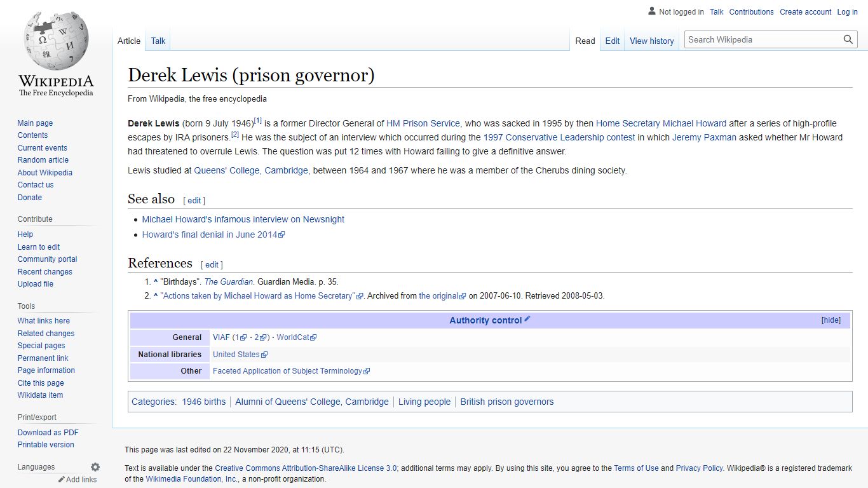Open Cite this page link
This screenshot has width=868, height=488.
[41, 383]
